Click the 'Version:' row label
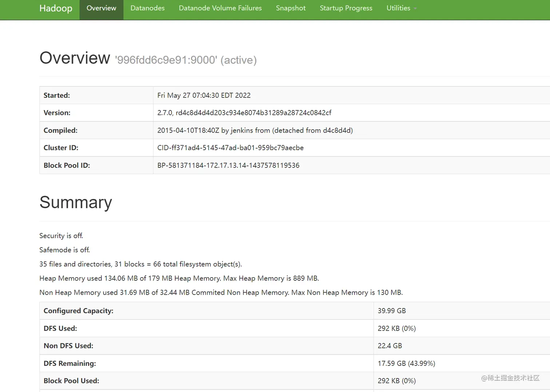550x392 pixels. 57,113
